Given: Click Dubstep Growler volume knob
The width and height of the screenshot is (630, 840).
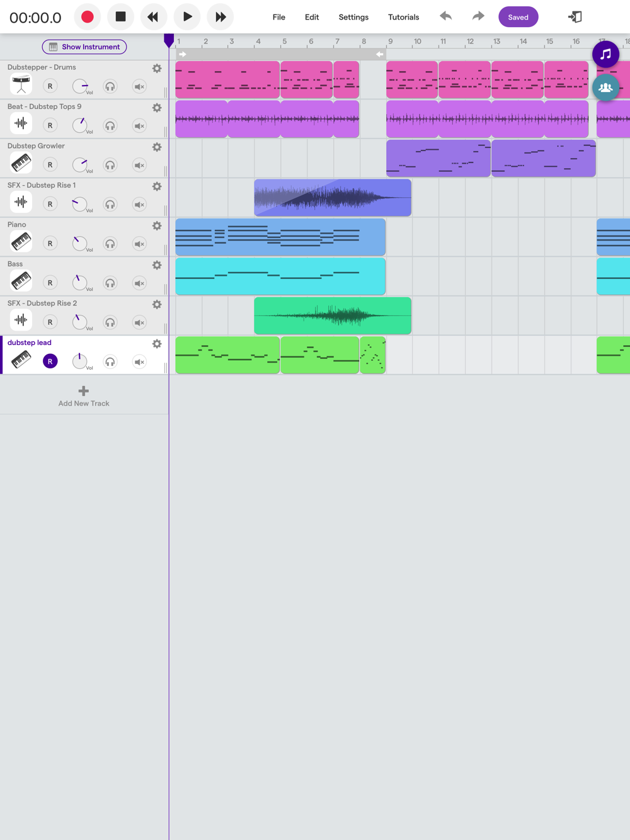Looking at the screenshot, I should tap(80, 165).
